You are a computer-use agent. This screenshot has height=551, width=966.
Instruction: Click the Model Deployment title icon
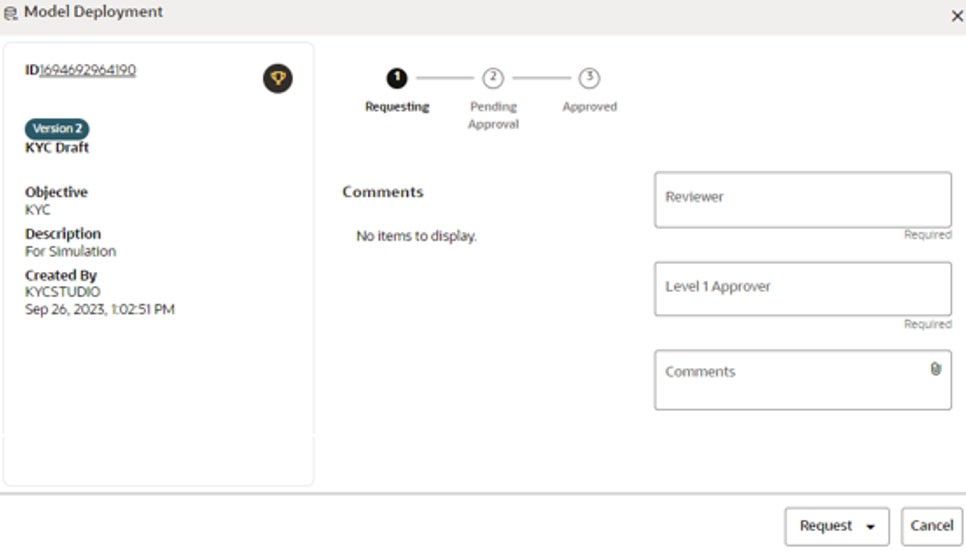pyautogui.click(x=10, y=14)
